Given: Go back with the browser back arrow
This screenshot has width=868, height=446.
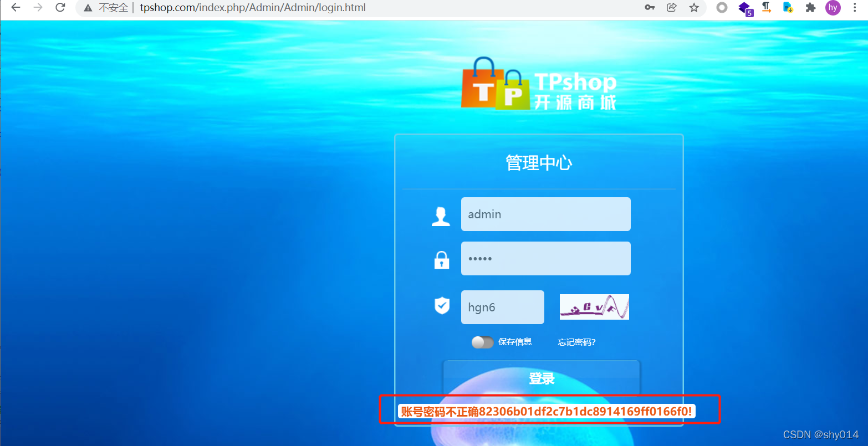Looking at the screenshot, I should 16,8.
